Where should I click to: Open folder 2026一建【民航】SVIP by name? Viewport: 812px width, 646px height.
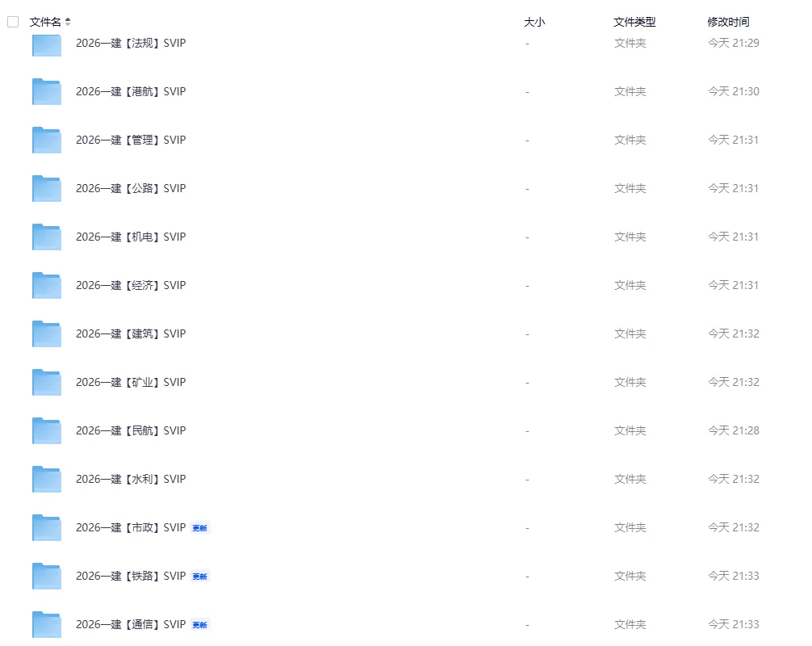click(x=131, y=430)
